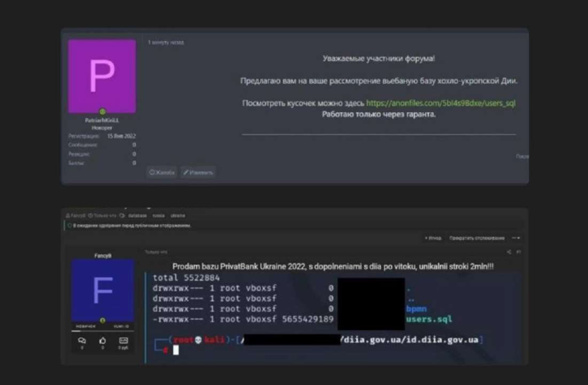Click the stop watching thread link
This screenshot has height=385, width=588.
[x=476, y=238]
